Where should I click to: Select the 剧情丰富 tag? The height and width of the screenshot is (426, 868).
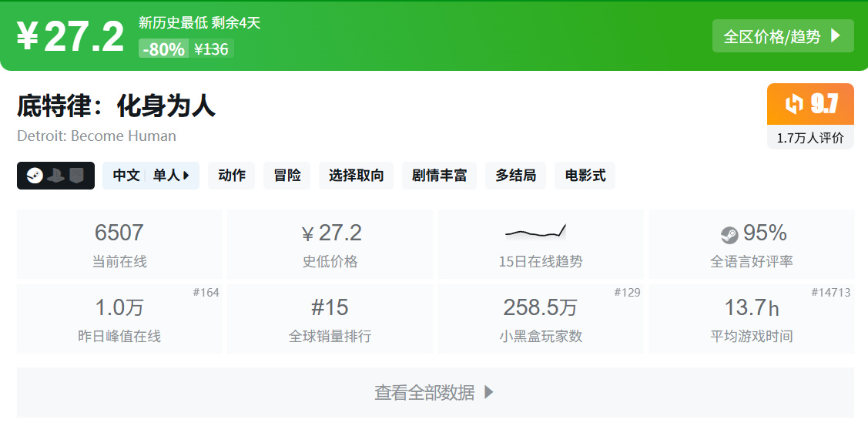(439, 176)
